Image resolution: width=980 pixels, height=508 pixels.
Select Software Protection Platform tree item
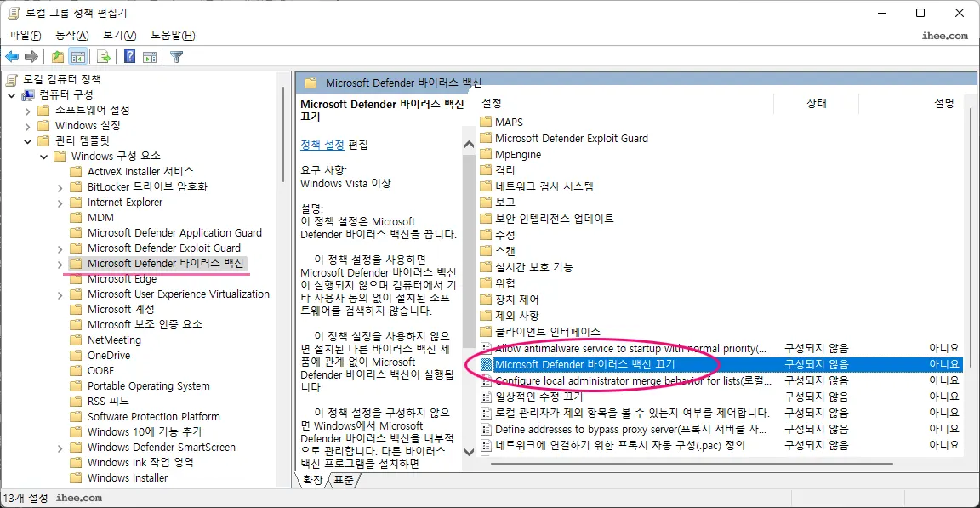pos(154,417)
